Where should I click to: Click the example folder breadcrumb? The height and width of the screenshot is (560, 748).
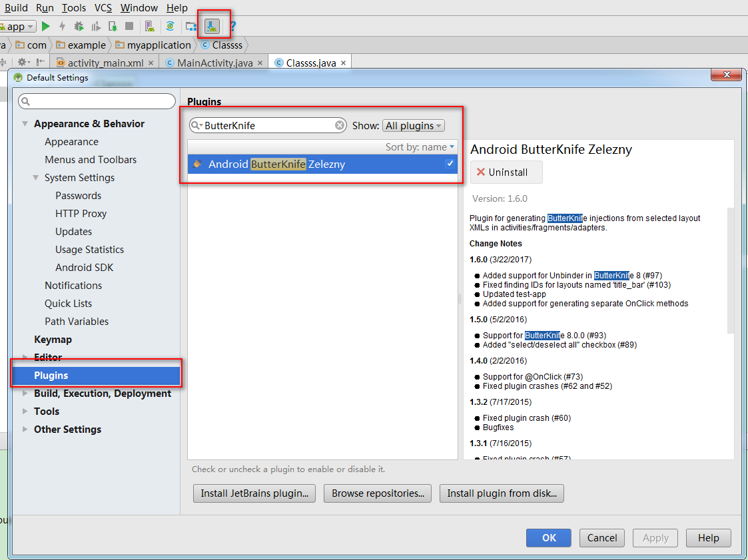pyautogui.click(x=81, y=45)
